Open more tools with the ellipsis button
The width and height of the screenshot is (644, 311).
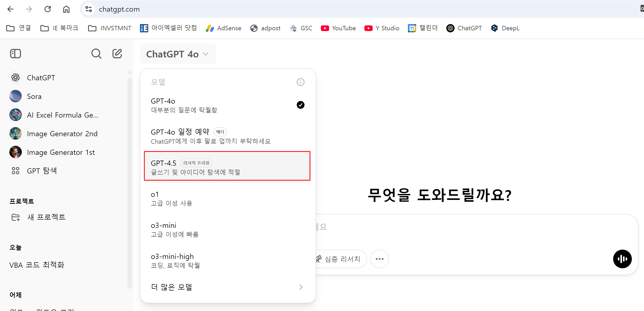380,259
